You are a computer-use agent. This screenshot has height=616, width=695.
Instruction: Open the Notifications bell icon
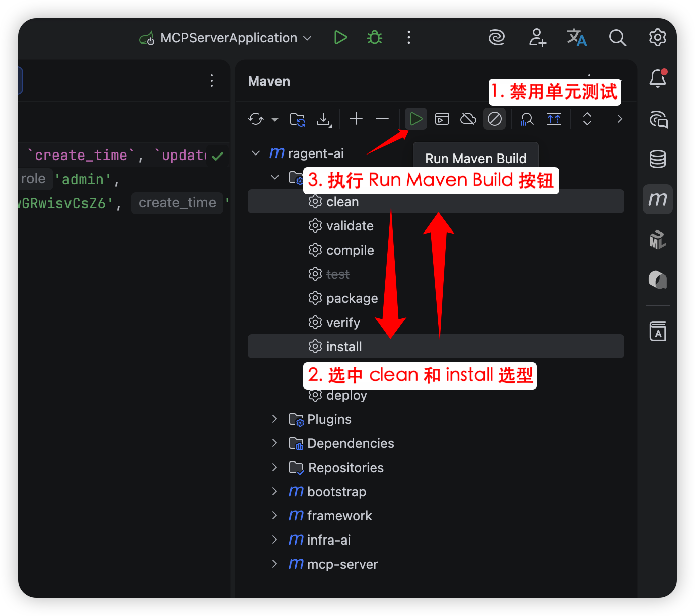pos(657,79)
